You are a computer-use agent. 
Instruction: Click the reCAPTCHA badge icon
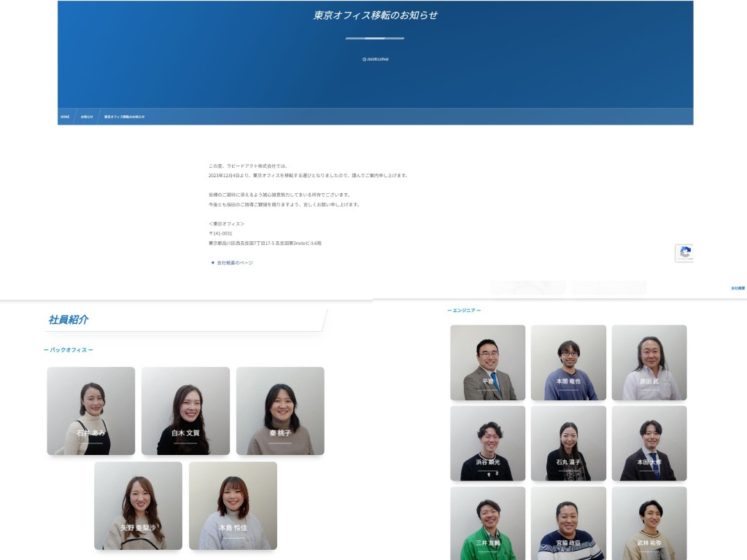tap(684, 253)
